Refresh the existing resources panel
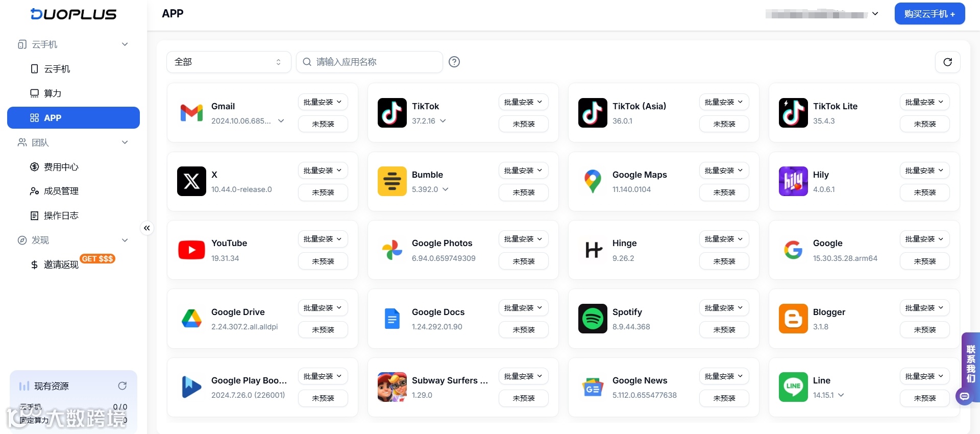 122,385
